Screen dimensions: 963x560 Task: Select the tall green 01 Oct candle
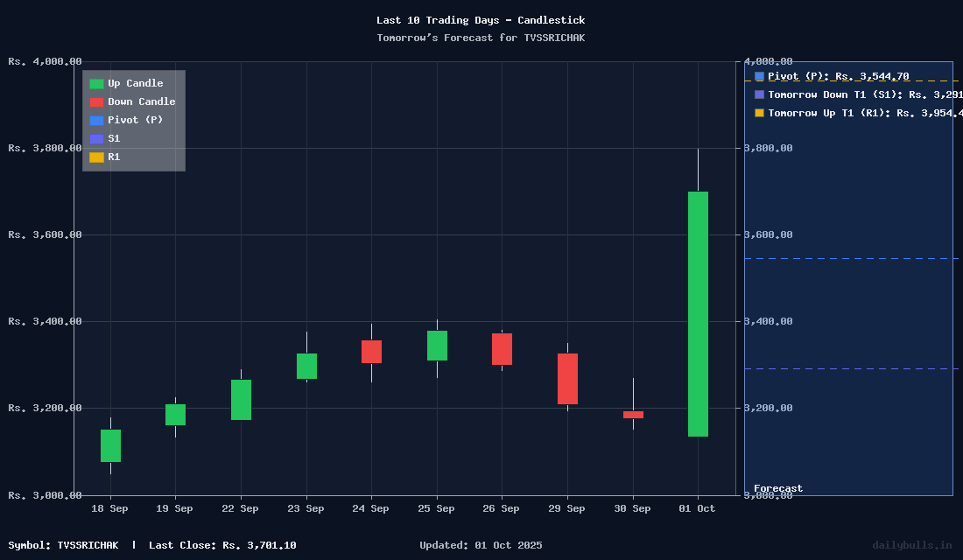[x=698, y=313]
